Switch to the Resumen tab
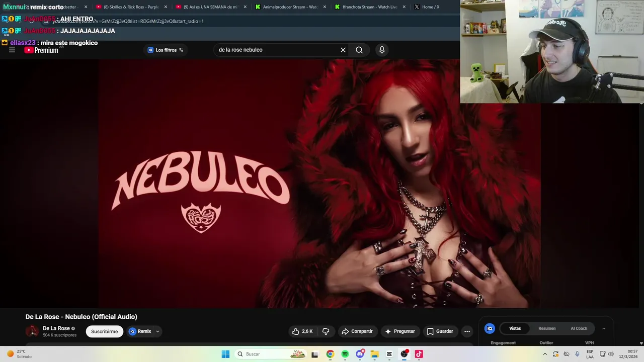Screen dimensions: 644x362 (x=547, y=328)
